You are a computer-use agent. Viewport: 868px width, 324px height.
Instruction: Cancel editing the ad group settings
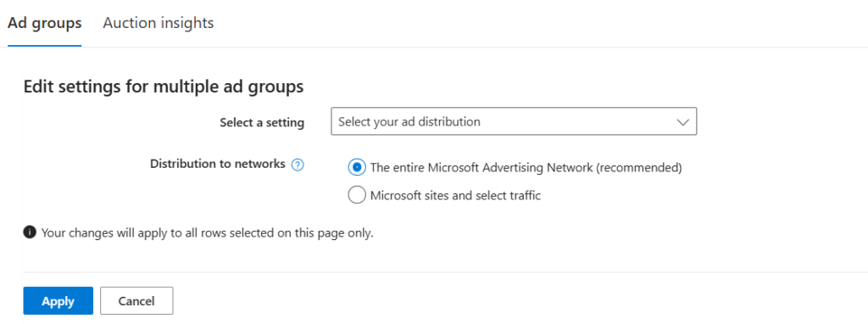pos(136,301)
